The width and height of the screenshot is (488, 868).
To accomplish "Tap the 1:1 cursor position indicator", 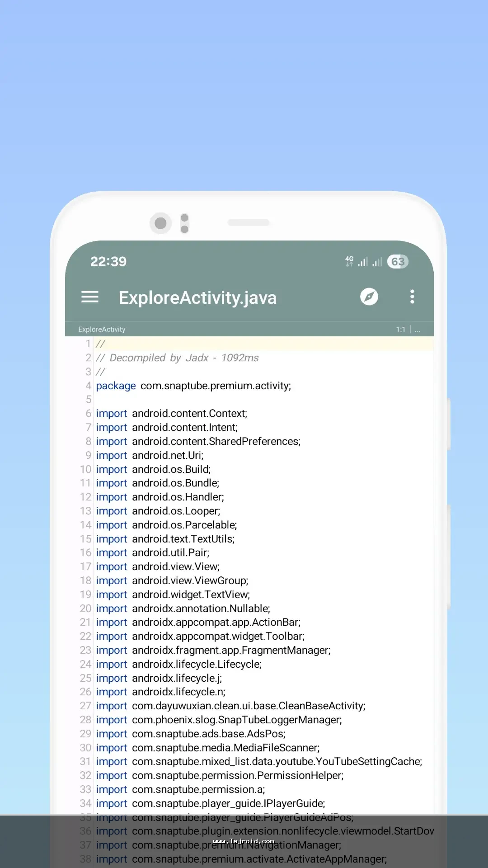I will (400, 330).
